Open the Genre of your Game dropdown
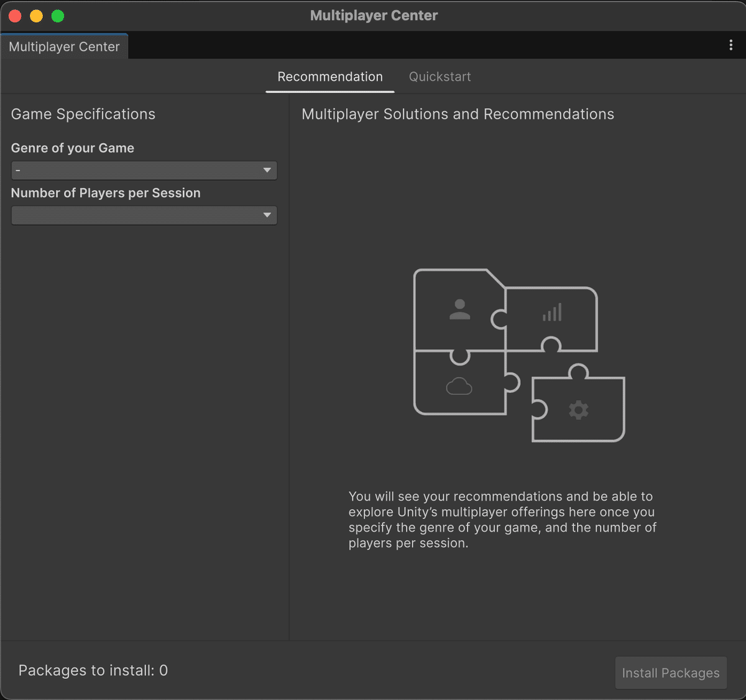The height and width of the screenshot is (700, 746). click(144, 170)
